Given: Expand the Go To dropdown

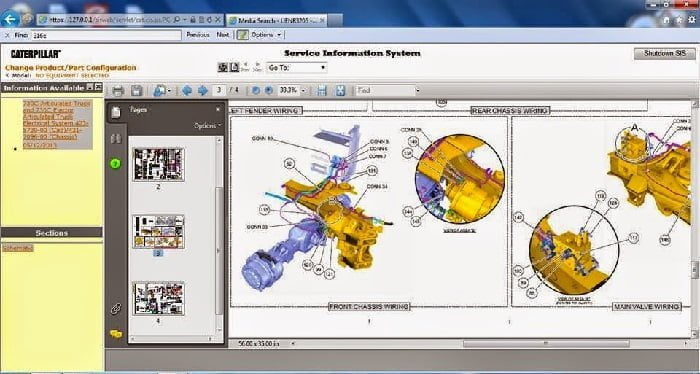Looking at the screenshot, I should pyautogui.click(x=296, y=68).
